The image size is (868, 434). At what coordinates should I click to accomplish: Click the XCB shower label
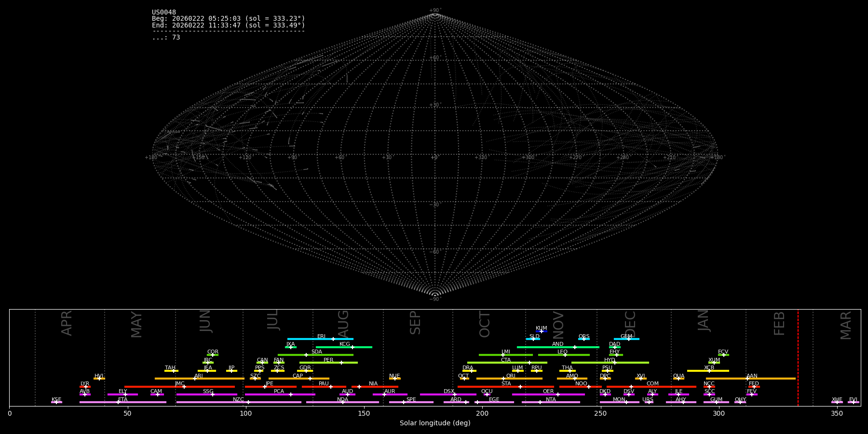(x=709, y=368)
